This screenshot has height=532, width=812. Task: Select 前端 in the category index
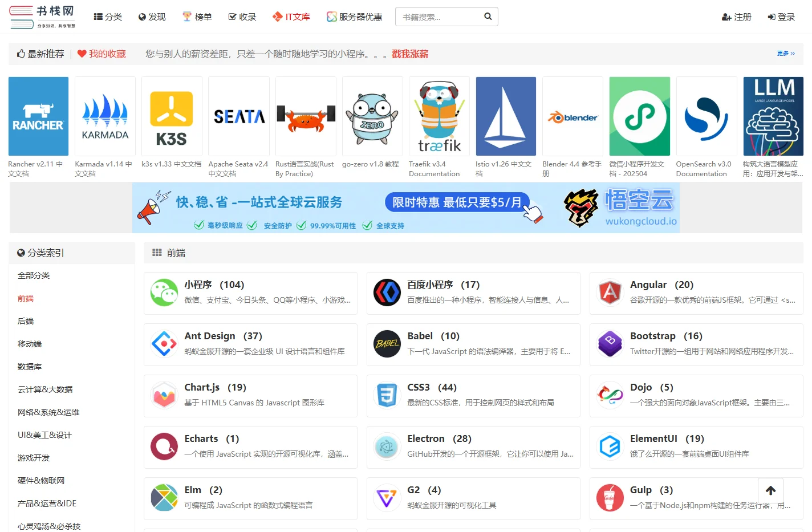pyautogui.click(x=26, y=298)
